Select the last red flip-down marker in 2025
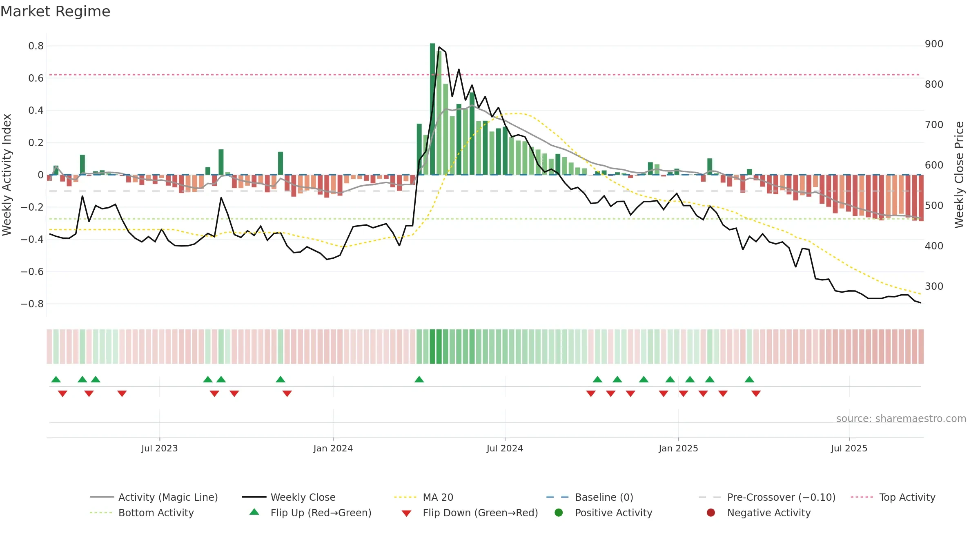Screen dimensions: 980x551 pos(756,393)
